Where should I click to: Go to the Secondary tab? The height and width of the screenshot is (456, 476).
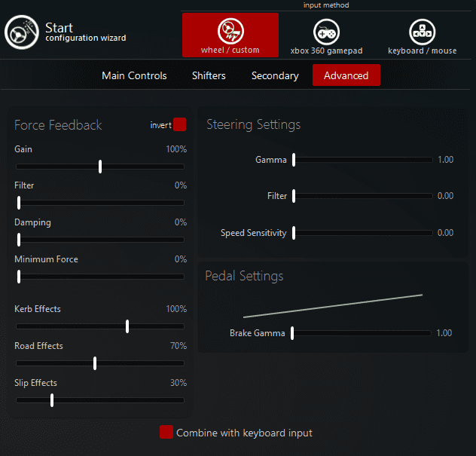click(275, 75)
